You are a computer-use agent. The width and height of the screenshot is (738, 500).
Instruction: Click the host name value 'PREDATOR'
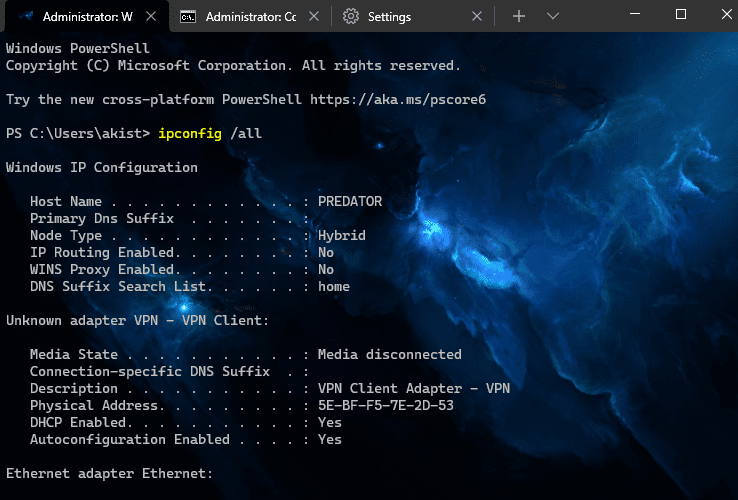(x=350, y=202)
